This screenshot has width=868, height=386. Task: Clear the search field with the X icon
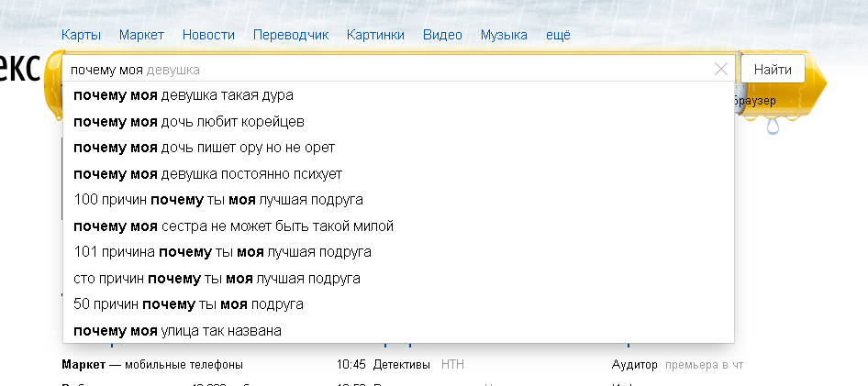[720, 69]
